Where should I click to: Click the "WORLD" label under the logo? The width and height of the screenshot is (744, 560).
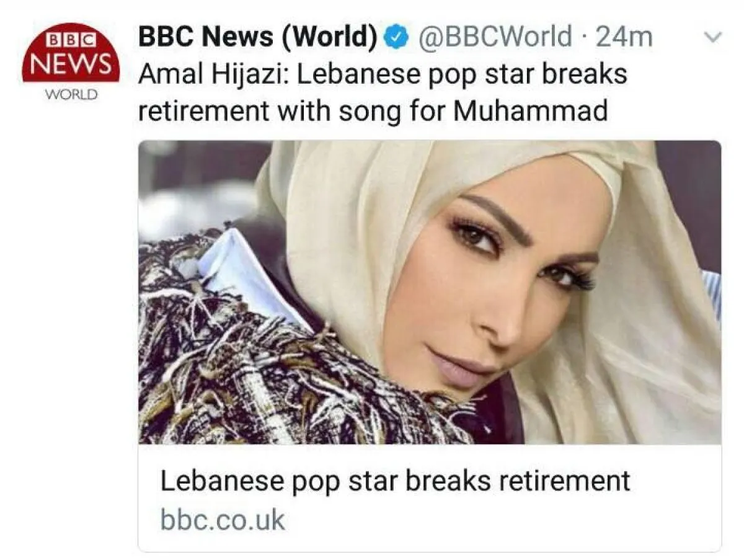point(71,95)
